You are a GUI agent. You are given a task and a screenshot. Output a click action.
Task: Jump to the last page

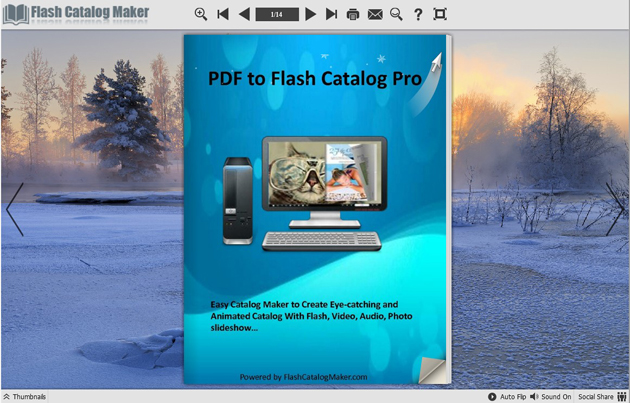pyautogui.click(x=331, y=14)
